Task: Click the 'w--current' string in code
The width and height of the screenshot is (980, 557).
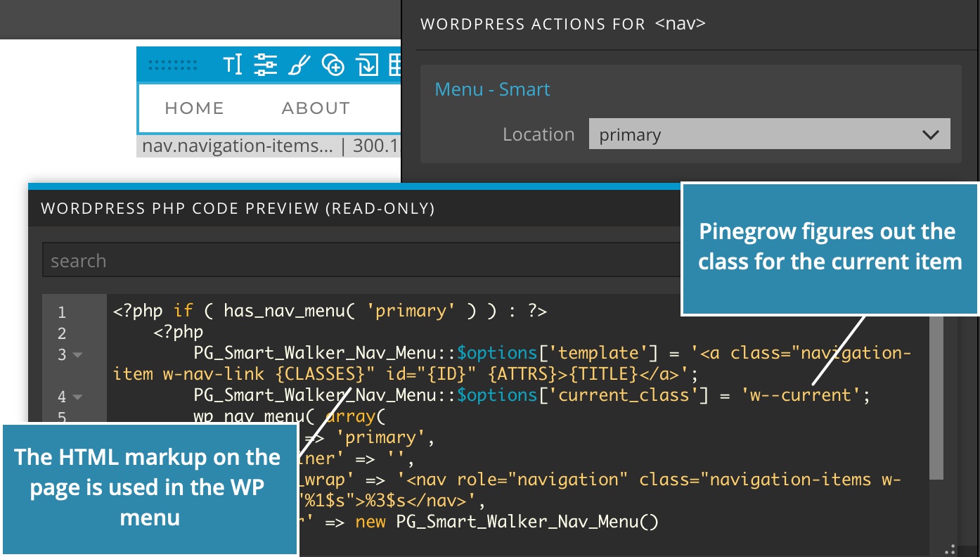Action: pos(801,395)
